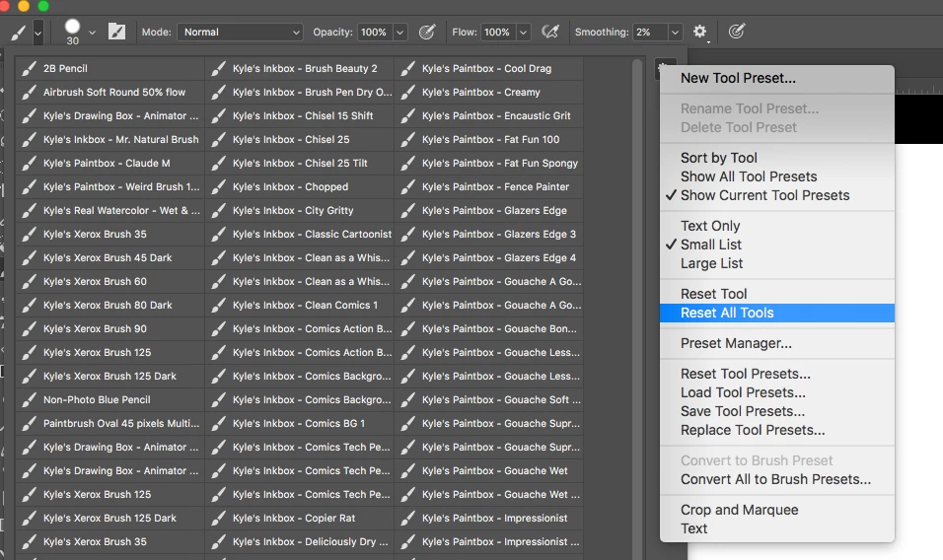This screenshot has height=560, width=943.
Task: Choose Show All Tool Presets
Action: tap(777, 176)
